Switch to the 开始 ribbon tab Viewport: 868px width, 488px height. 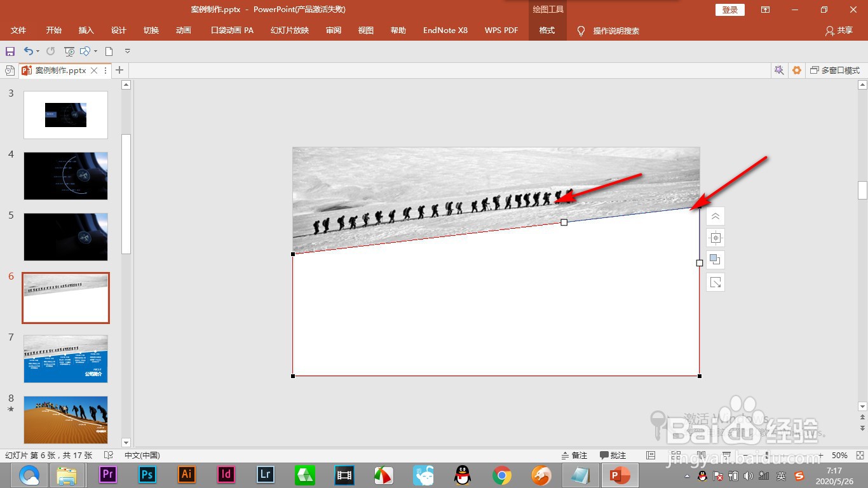(54, 30)
